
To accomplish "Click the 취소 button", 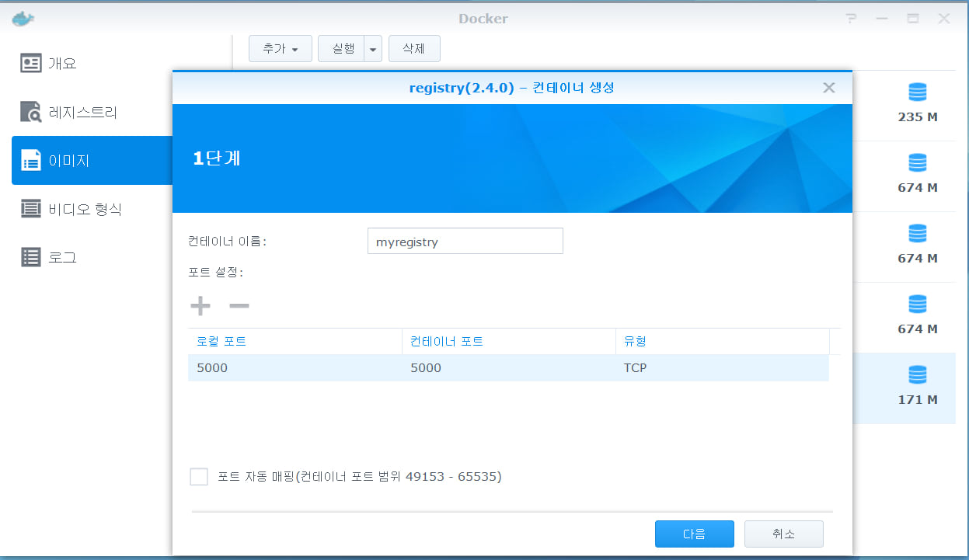I will tap(783, 534).
